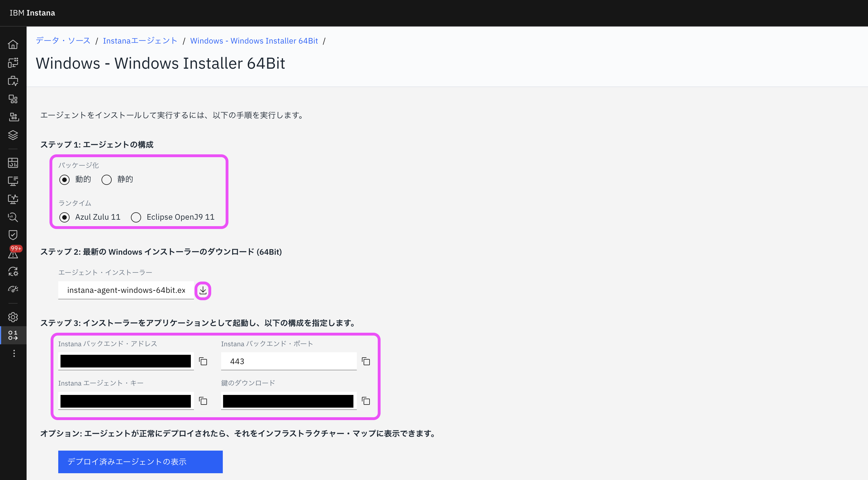Image resolution: width=868 pixels, height=480 pixels.
Task: Click the backend port 443 field
Action: pyautogui.click(x=288, y=362)
